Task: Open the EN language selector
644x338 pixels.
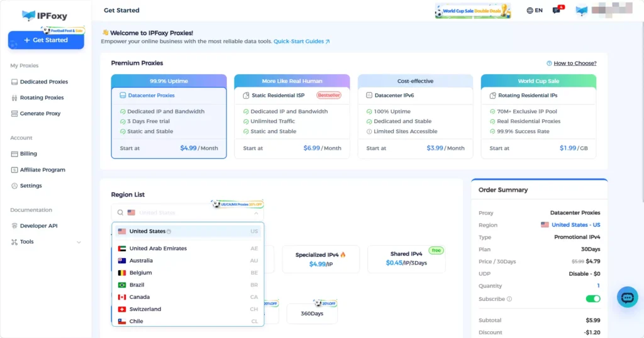Action: pyautogui.click(x=535, y=11)
